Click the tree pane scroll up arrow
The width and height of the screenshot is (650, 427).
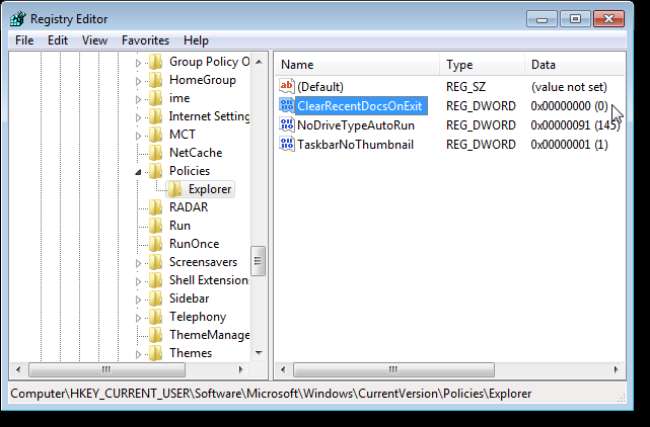(259, 62)
